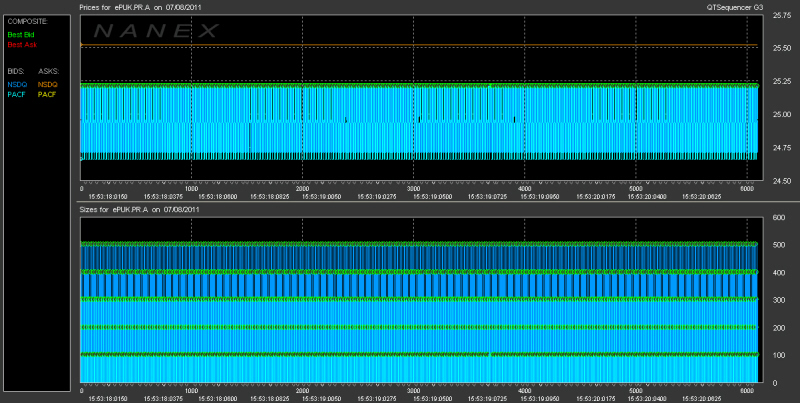The width and height of the screenshot is (800, 403).
Task: Click the 24.75 price axis label
Action: pos(780,148)
